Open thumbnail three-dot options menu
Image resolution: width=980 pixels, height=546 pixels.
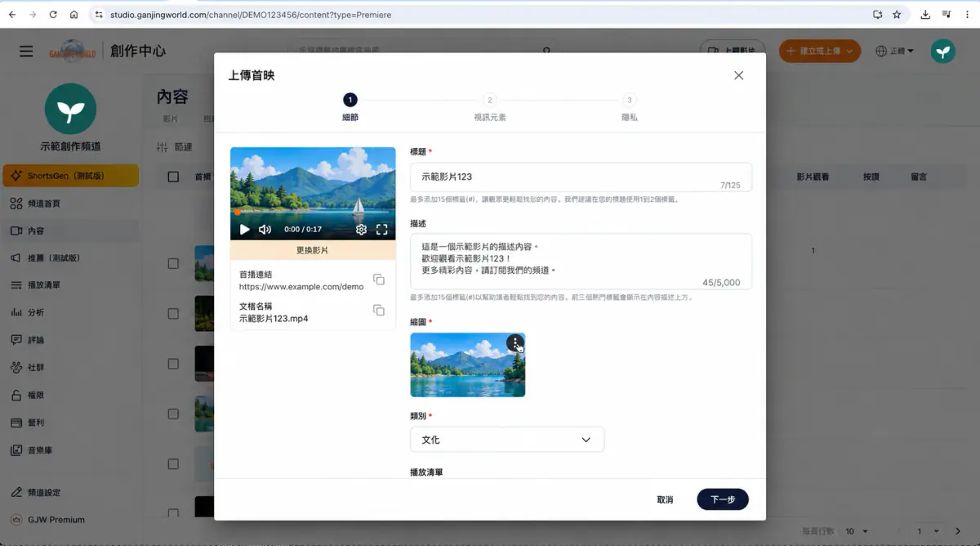515,342
